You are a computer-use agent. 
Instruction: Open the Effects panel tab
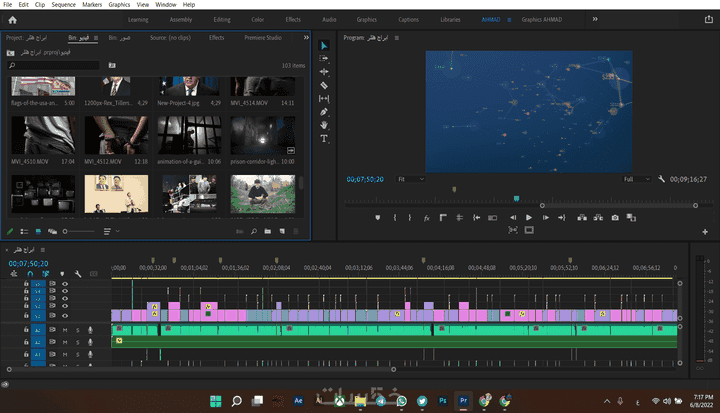tap(216, 37)
